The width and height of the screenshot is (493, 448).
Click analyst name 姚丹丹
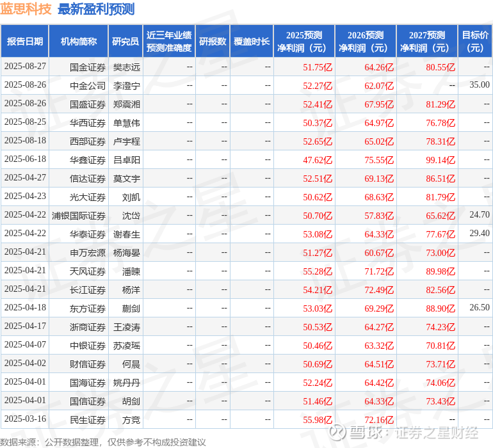pyautogui.click(x=127, y=383)
